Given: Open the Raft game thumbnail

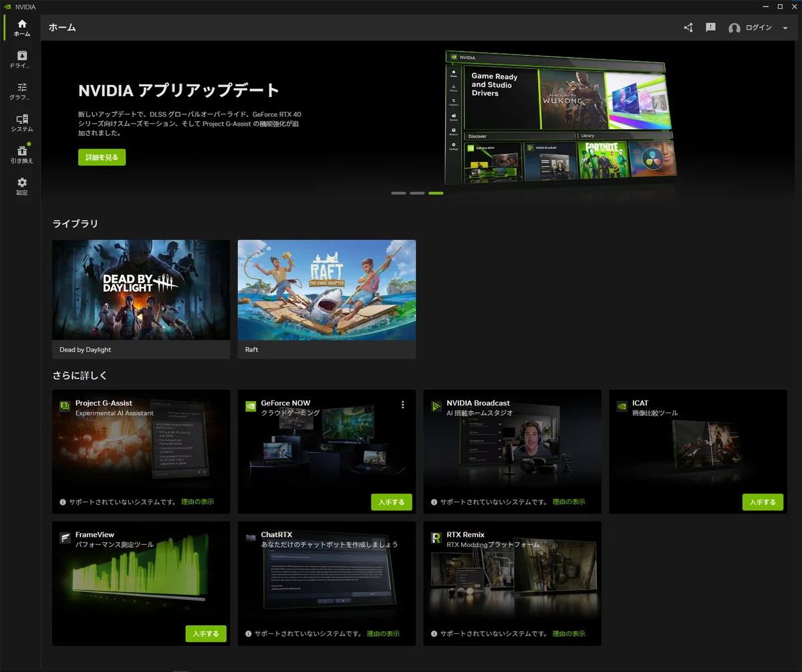Looking at the screenshot, I should pyautogui.click(x=327, y=290).
